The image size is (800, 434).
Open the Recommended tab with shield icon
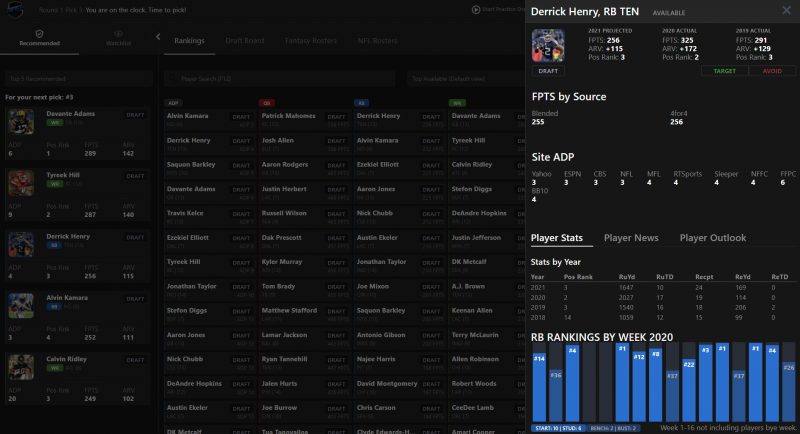39,38
